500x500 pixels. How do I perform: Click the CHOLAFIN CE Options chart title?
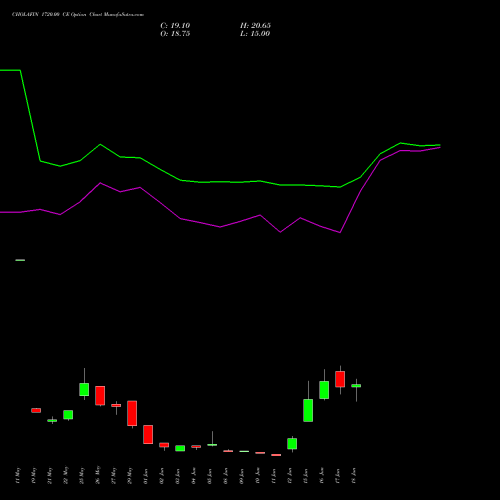point(78,15)
